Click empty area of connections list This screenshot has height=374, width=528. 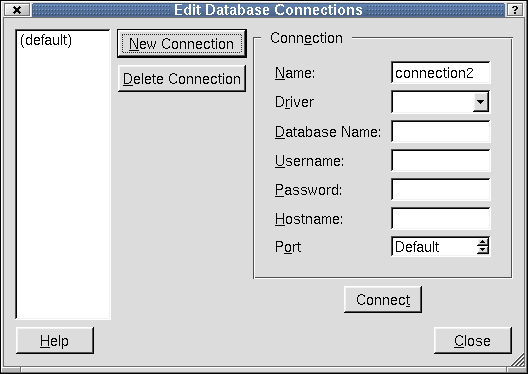tap(63, 185)
